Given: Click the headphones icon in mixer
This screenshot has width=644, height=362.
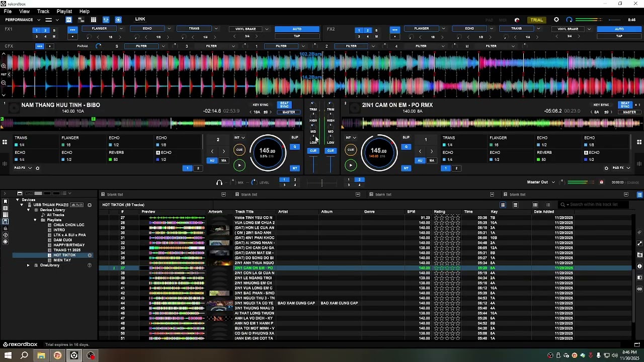Looking at the screenshot, I should pyautogui.click(x=219, y=183).
